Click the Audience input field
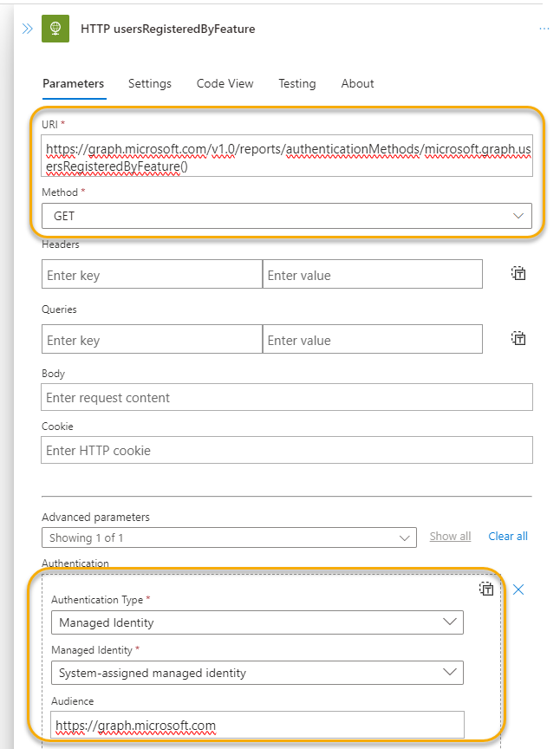 pos(257,725)
